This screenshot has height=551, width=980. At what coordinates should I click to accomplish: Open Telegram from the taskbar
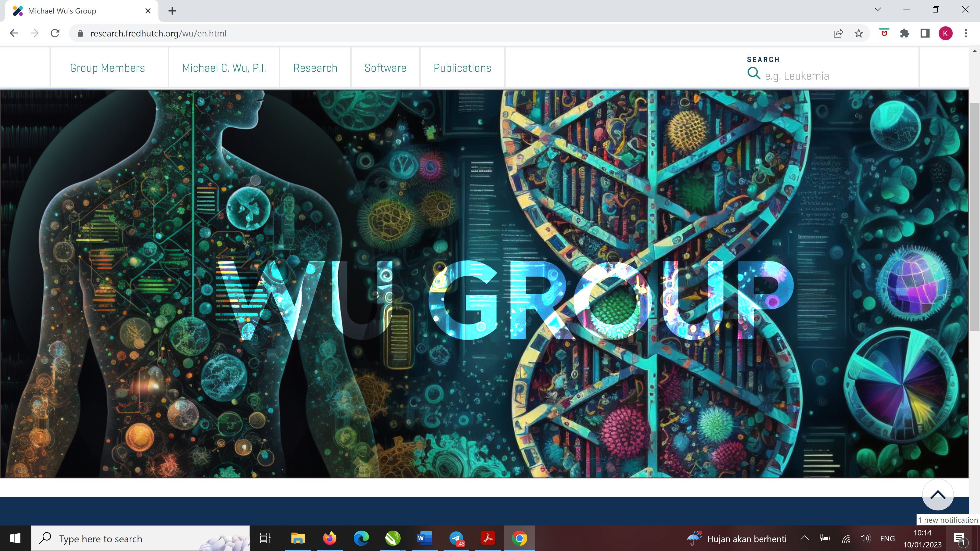pyautogui.click(x=456, y=538)
